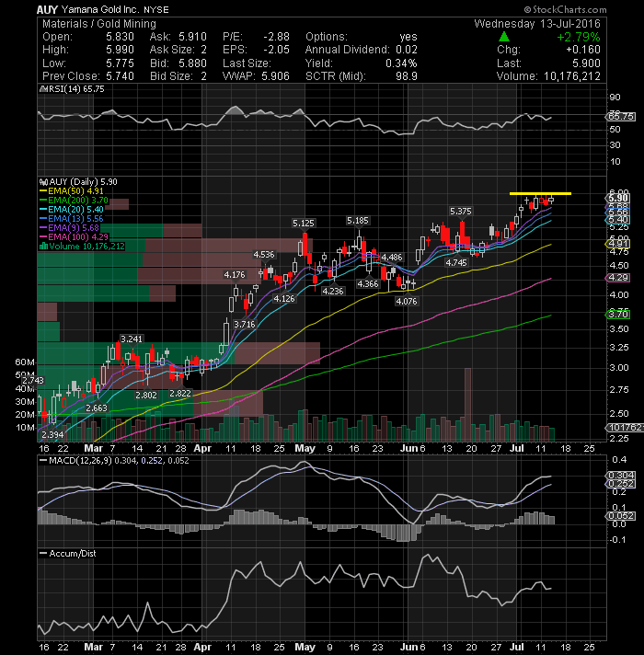Screen dimensions: 644x655
Task: Click the green up-triangle change indicator
Action: click(504, 37)
